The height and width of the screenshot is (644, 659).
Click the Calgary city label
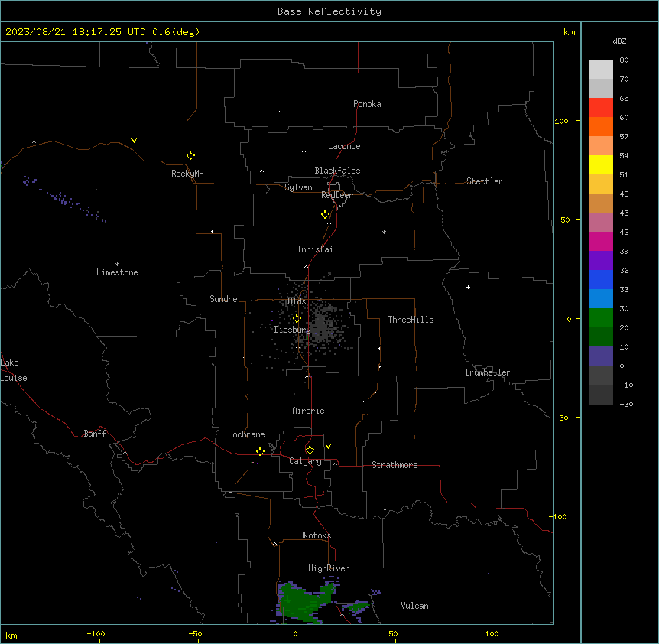pyautogui.click(x=305, y=461)
